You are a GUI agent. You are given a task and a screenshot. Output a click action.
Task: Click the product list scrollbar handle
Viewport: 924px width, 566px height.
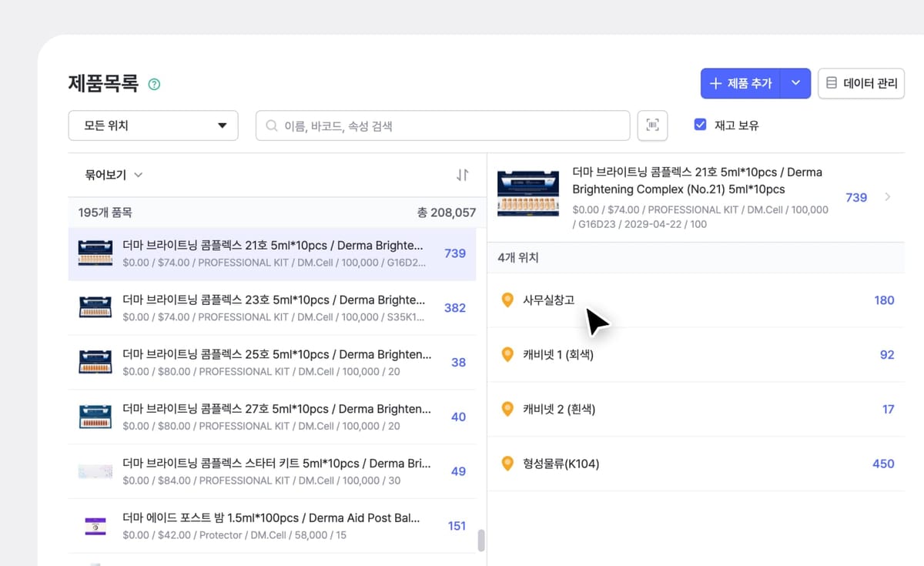pyautogui.click(x=481, y=541)
